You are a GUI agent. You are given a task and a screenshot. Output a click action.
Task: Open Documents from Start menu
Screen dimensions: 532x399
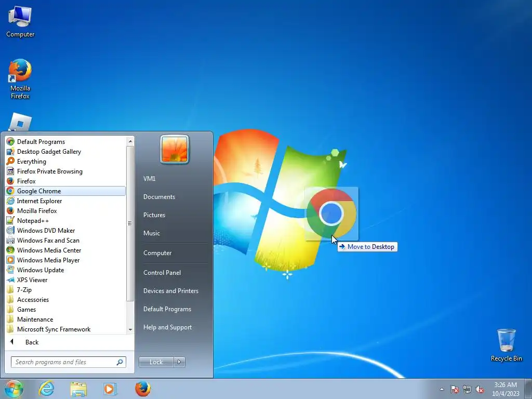coord(159,197)
